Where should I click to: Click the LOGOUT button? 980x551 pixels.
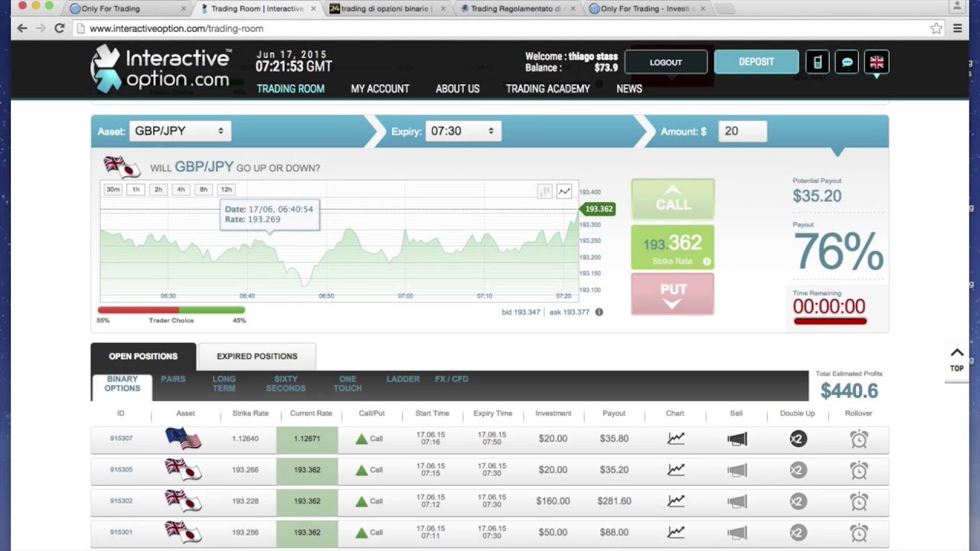[x=666, y=62]
